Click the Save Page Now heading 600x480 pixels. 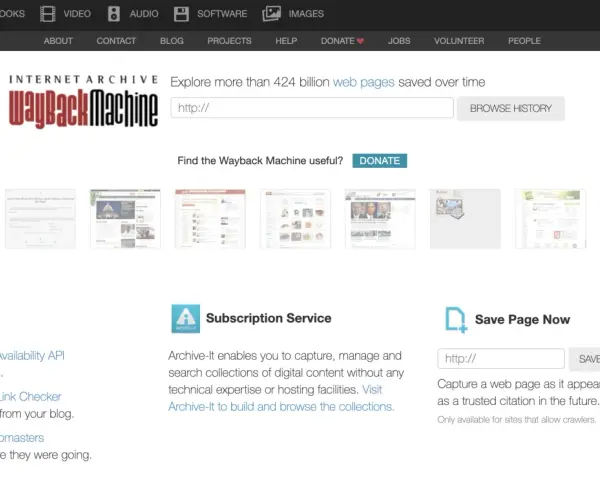[522, 320]
